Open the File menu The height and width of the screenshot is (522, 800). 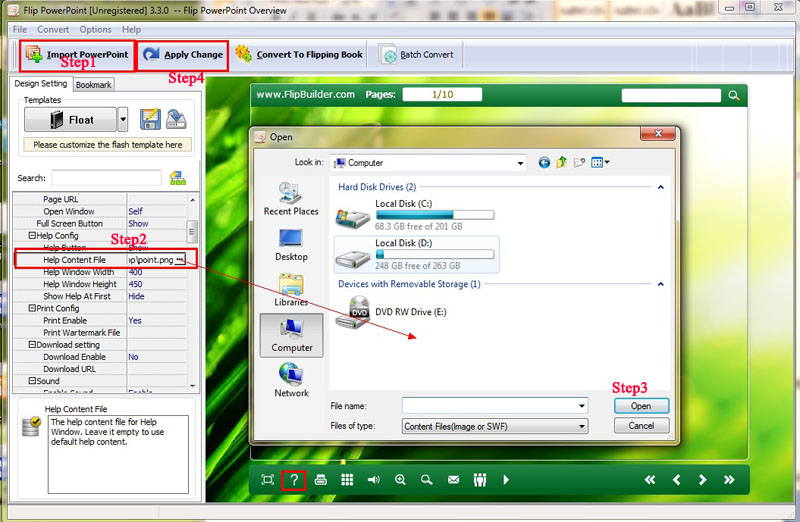tap(19, 30)
